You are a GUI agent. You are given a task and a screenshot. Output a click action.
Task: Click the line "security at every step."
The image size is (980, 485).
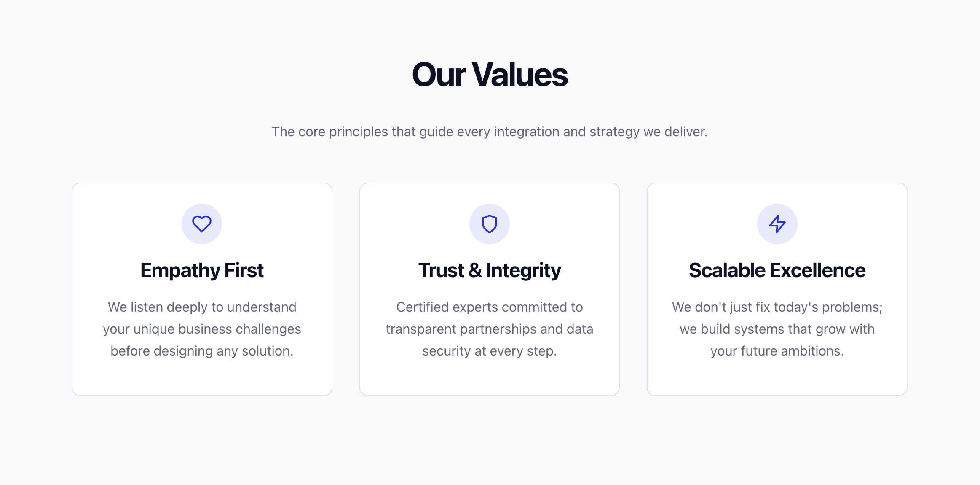(490, 351)
